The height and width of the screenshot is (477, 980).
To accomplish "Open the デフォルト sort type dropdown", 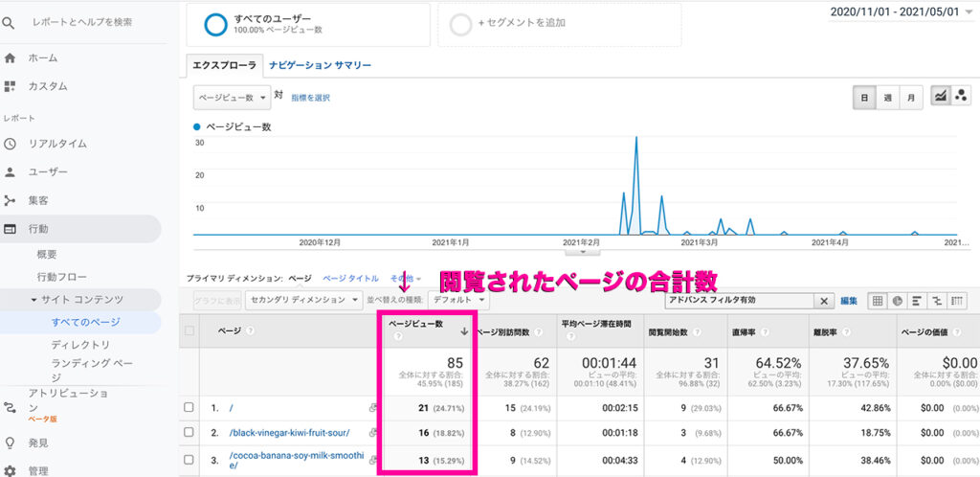I will pyautogui.click(x=458, y=300).
